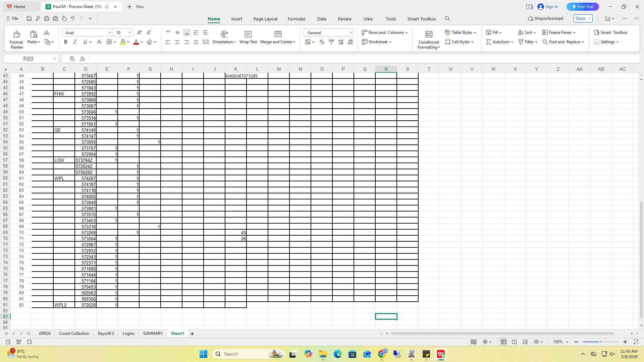Open Conditional Formatting options
Screen dimensions: 644x362
(x=428, y=40)
